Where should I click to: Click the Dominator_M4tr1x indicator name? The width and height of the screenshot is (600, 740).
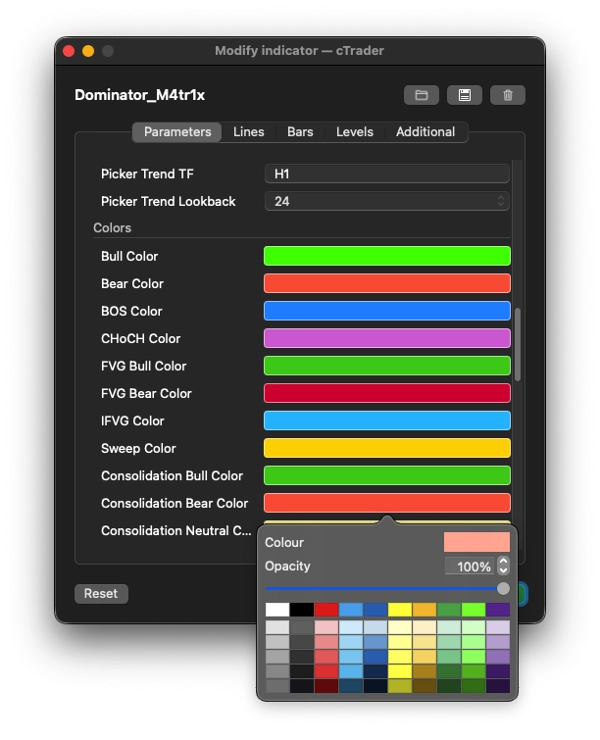coord(140,95)
